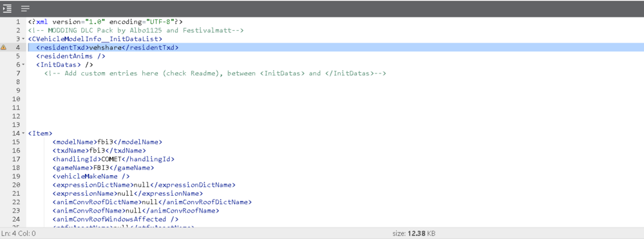Click the expressionDictName null line
Viewport: 644px width, 239px height.
click(x=144, y=185)
